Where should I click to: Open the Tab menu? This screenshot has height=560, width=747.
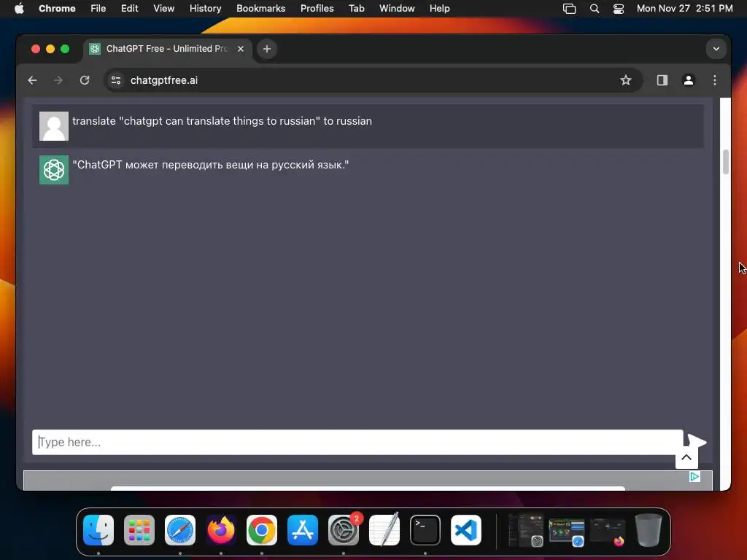pos(356,9)
